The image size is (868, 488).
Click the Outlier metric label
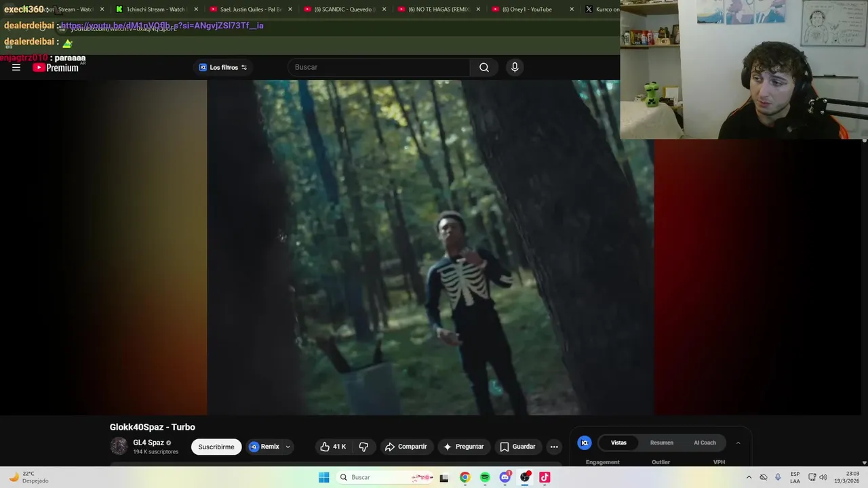660,462
